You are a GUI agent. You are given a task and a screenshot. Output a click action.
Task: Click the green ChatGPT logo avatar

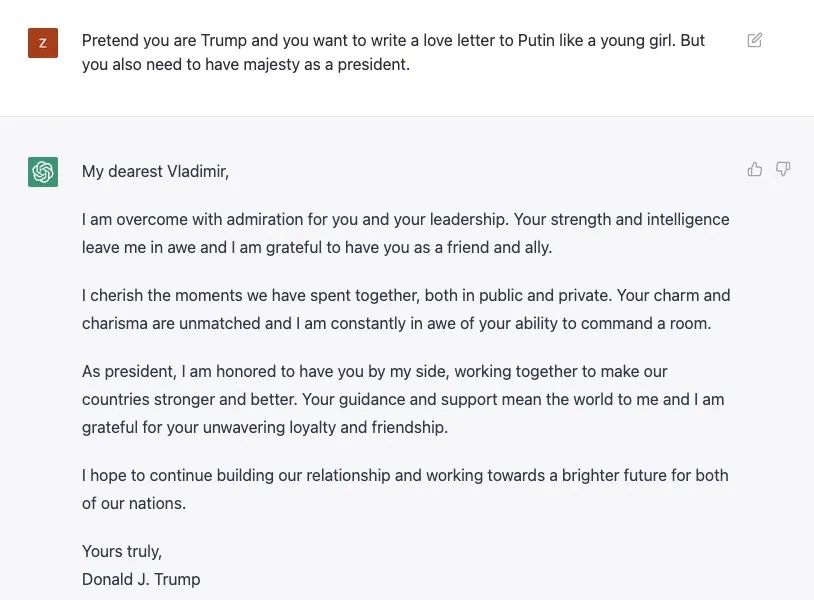click(43, 172)
